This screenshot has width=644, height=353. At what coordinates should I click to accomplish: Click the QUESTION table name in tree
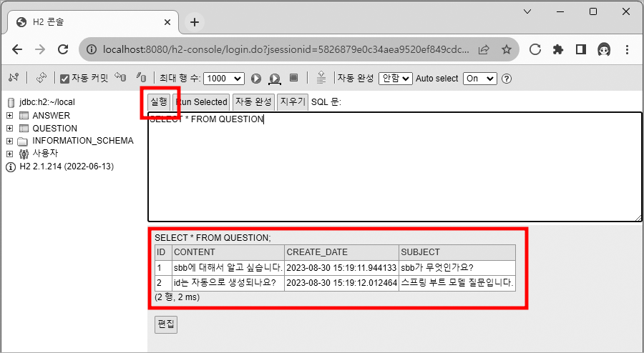(x=54, y=129)
